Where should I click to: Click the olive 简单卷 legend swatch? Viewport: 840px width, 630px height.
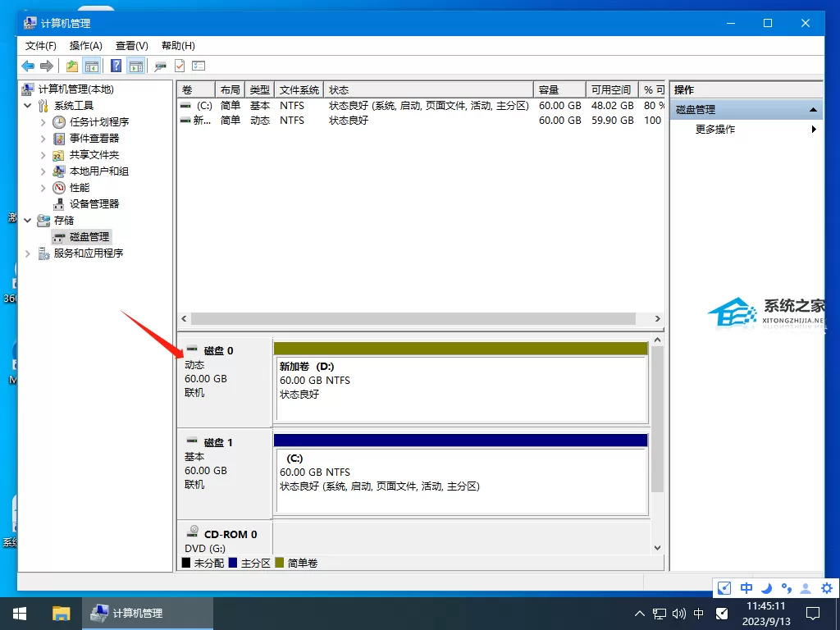tap(279, 563)
